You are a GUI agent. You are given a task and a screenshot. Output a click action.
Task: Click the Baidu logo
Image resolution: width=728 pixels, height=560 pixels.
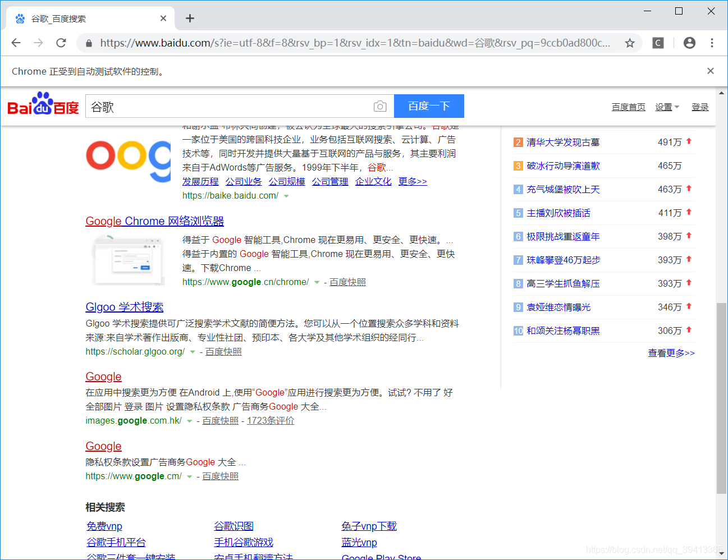pos(43,104)
